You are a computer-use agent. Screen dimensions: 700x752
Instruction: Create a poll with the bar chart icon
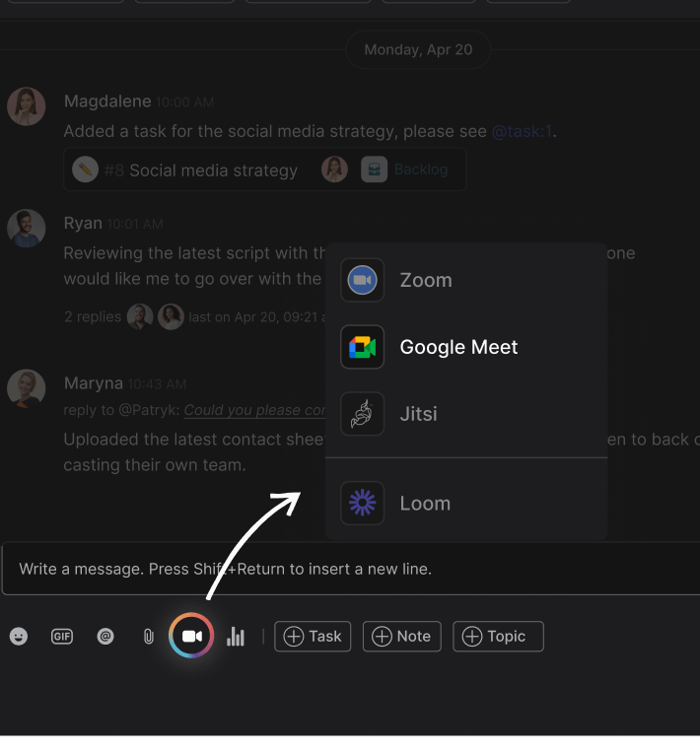pos(236,637)
